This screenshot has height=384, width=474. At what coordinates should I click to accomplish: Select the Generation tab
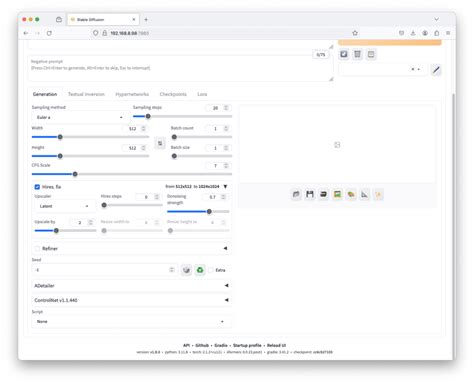click(45, 94)
